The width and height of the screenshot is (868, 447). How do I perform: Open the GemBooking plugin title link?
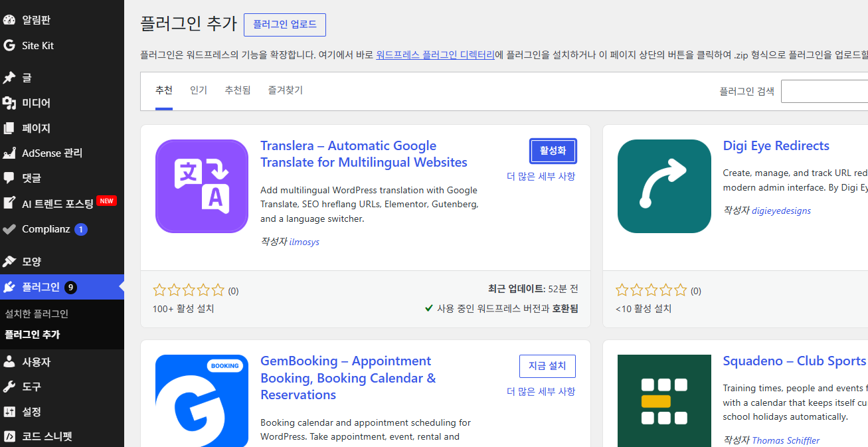(x=348, y=378)
